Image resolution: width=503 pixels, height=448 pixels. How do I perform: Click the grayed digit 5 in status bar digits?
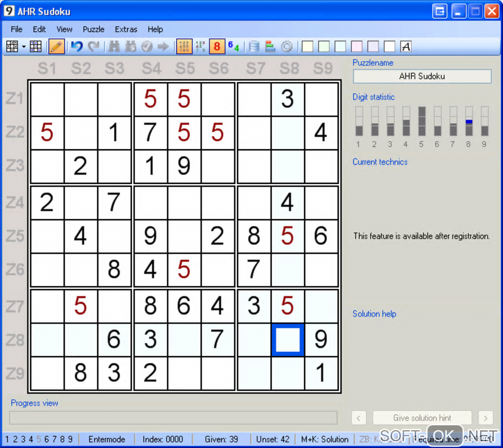coord(39,439)
